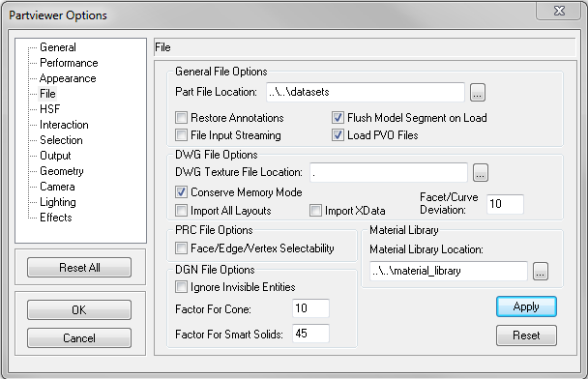This screenshot has width=588, height=379.
Task: Browse for DWG Texture File Location
Action: pos(481,172)
